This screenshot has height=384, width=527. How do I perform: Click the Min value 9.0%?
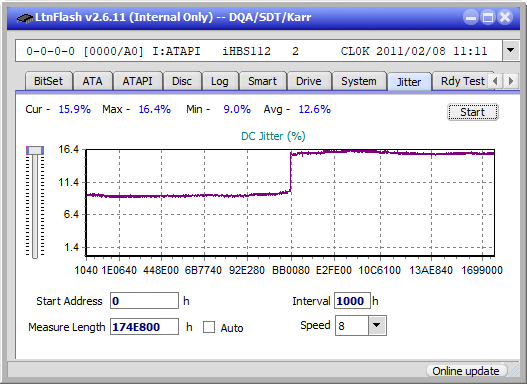pos(237,109)
